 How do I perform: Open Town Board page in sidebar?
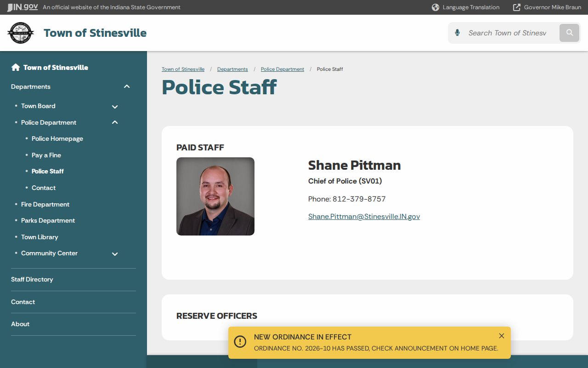point(38,106)
